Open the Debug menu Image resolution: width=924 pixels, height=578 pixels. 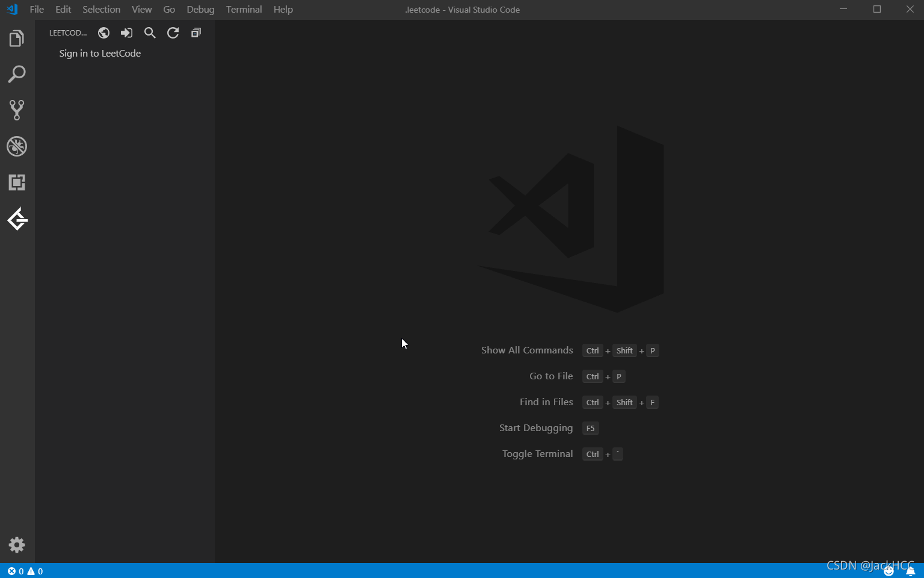(200, 10)
